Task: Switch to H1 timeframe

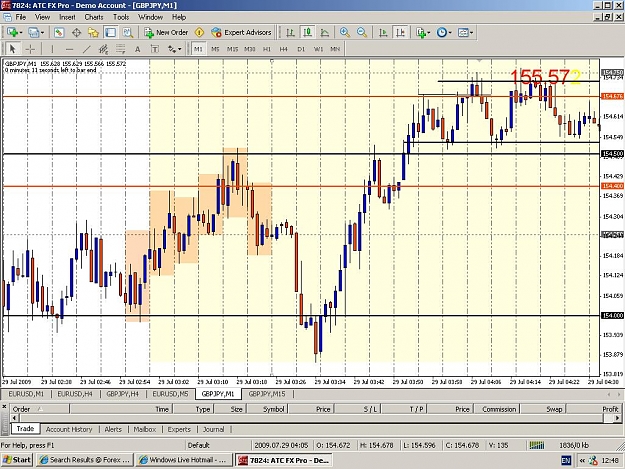Action: 267,49
